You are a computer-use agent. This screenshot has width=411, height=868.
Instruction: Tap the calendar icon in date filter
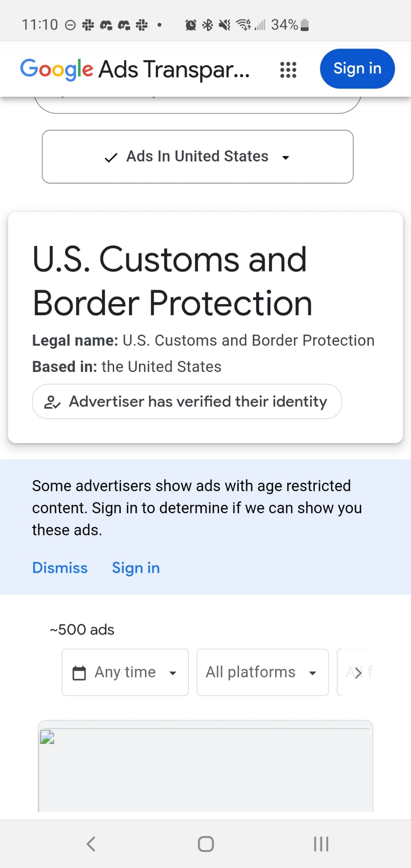coord(79,673)
